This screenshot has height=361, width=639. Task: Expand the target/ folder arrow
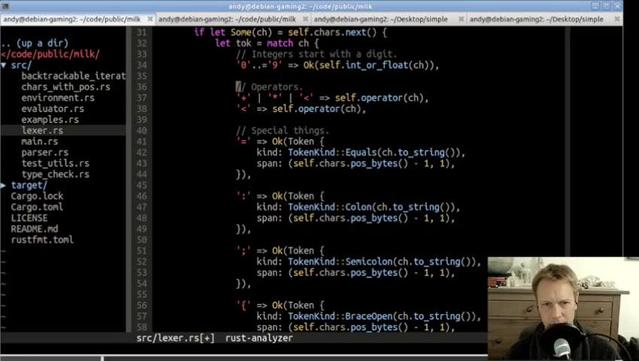tap(4, 185)
